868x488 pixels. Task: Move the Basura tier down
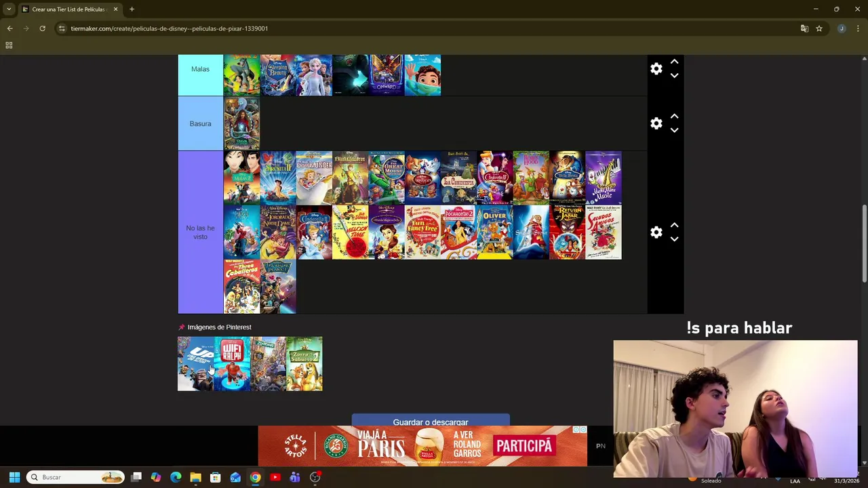tap(674, 130)
